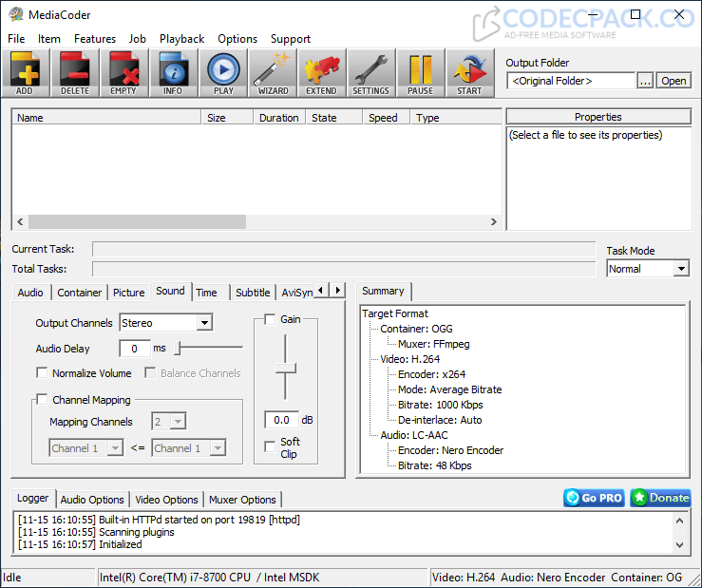Select 'Video: H.264' in summary tree
Image resolution: width=702 pixels, height=588 pixels.
(409, 359)
